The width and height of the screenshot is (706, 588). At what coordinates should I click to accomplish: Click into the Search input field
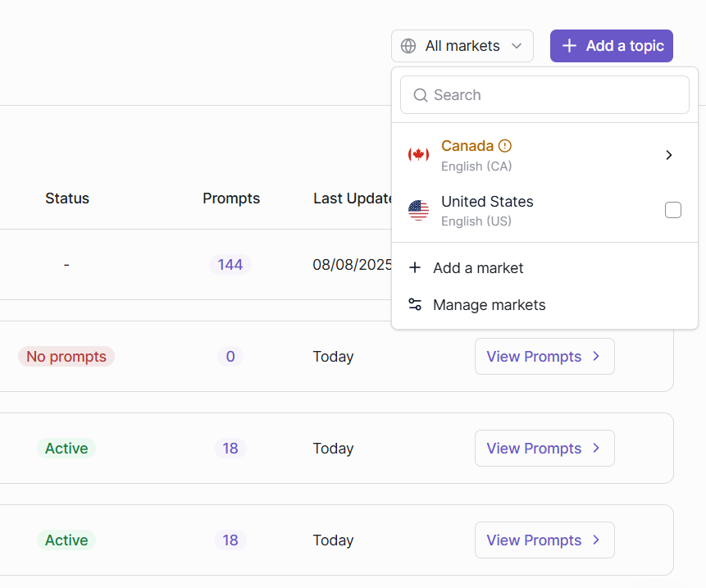pos(544,95)
